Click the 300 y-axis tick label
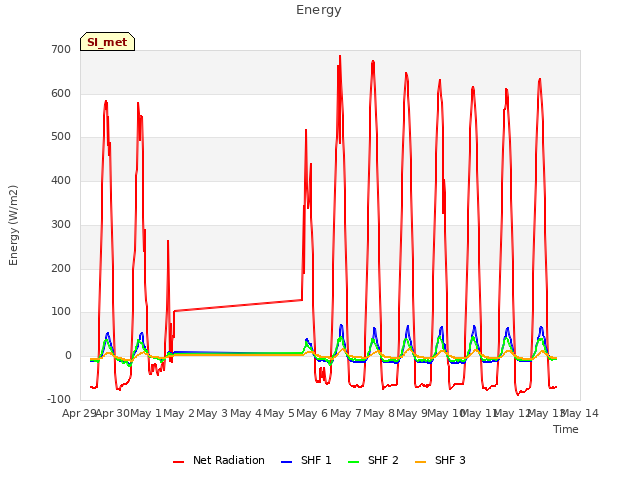Image resolution: width=640 pixels, height=480 pixels. coord(61,224)
